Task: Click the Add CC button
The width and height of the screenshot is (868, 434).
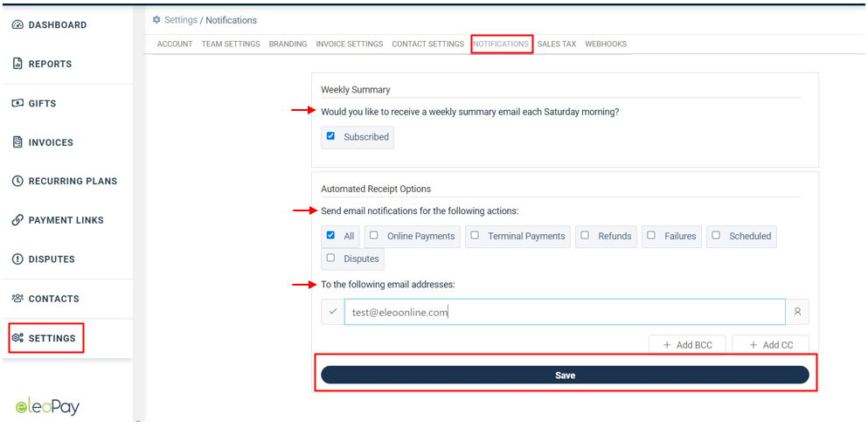Action: pyautogui.click(x=771, y=344)
